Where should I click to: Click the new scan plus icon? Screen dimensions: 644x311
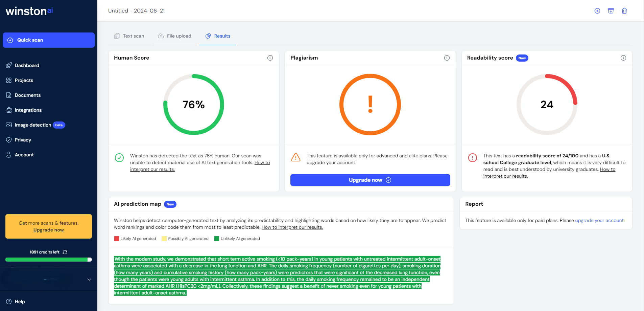pos(597,11)
